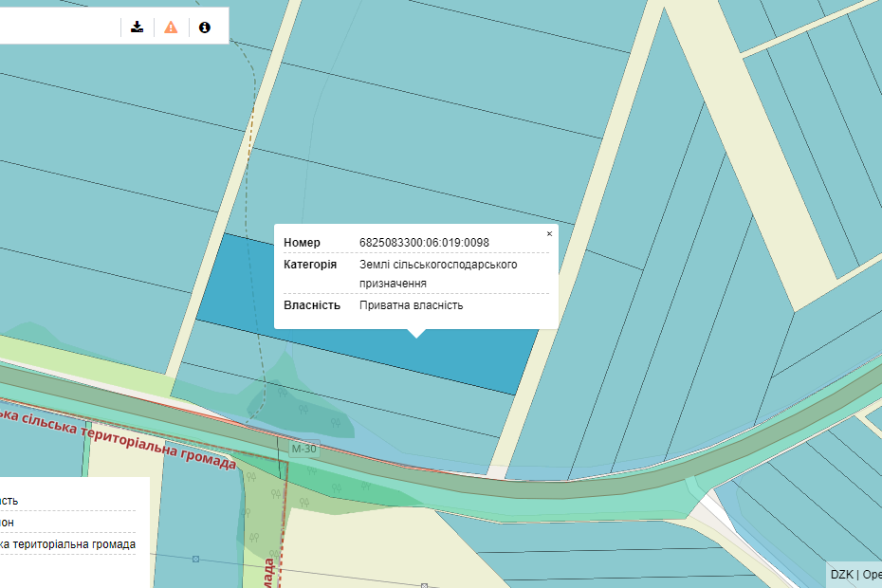882x588 pixels.
Task: Click the orange warning triangle icon
Action: coord(171,27)
